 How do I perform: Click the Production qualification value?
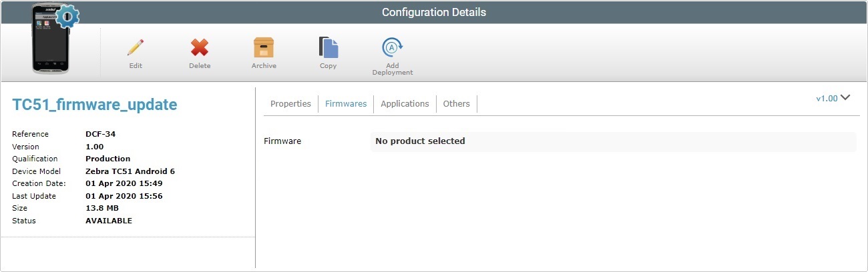108,159
